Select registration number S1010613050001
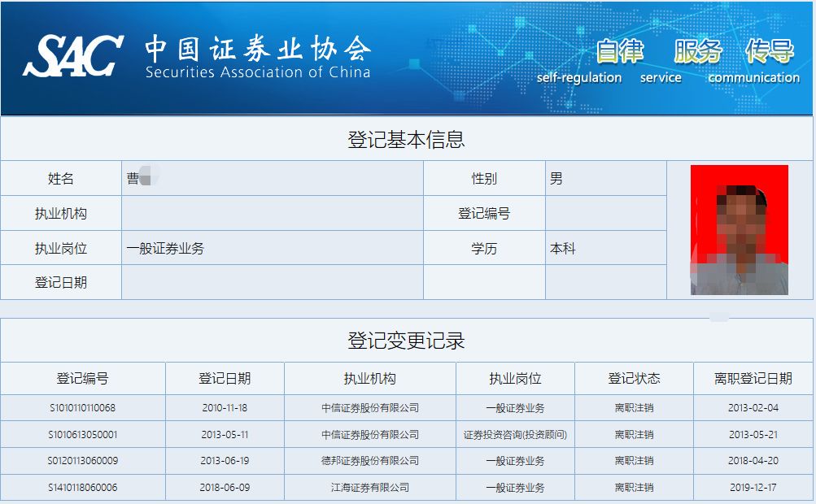 click(82, 435)
